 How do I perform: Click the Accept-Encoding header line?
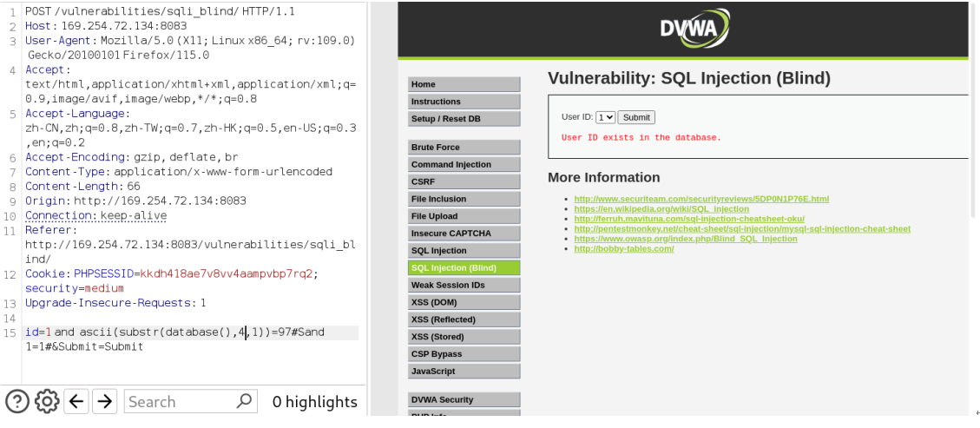(131, 157)
